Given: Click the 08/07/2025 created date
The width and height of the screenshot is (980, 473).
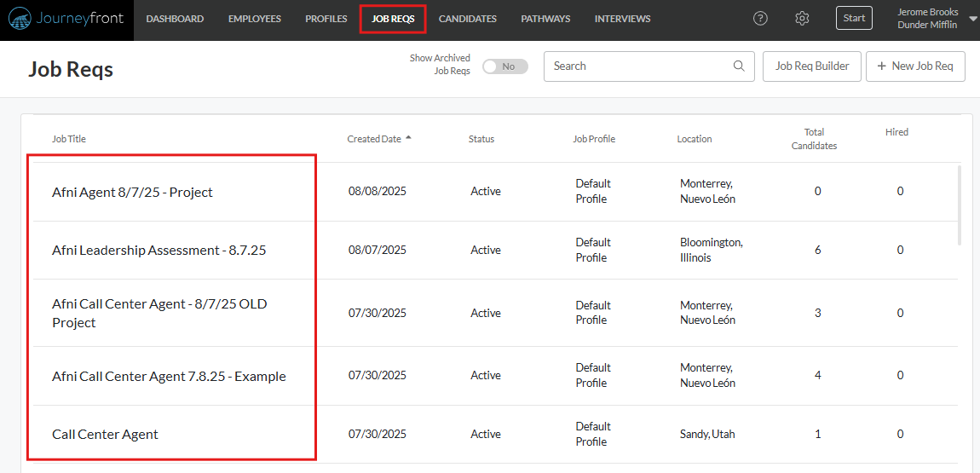Looking at the screenshot, I should click(378, 250).
